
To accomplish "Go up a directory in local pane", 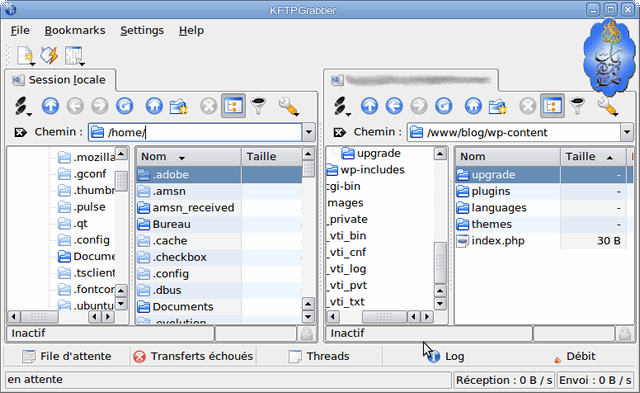I will tap(51, 106).
